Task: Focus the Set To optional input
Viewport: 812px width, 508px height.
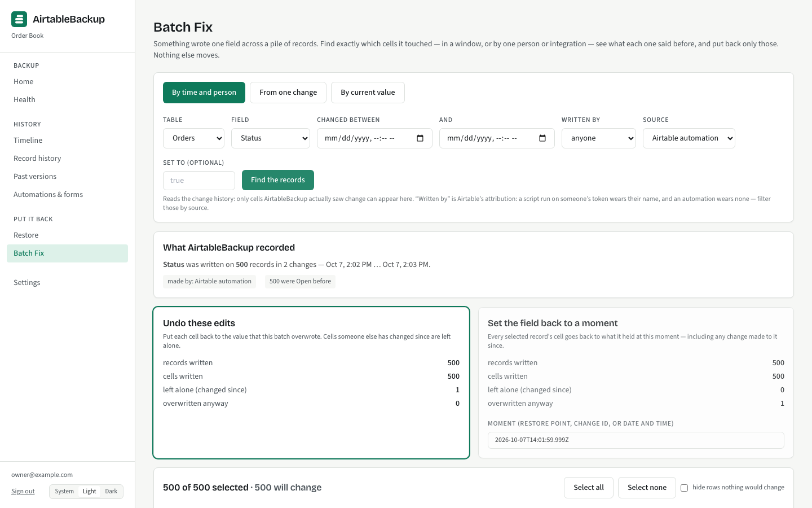Action: point(199,181)
